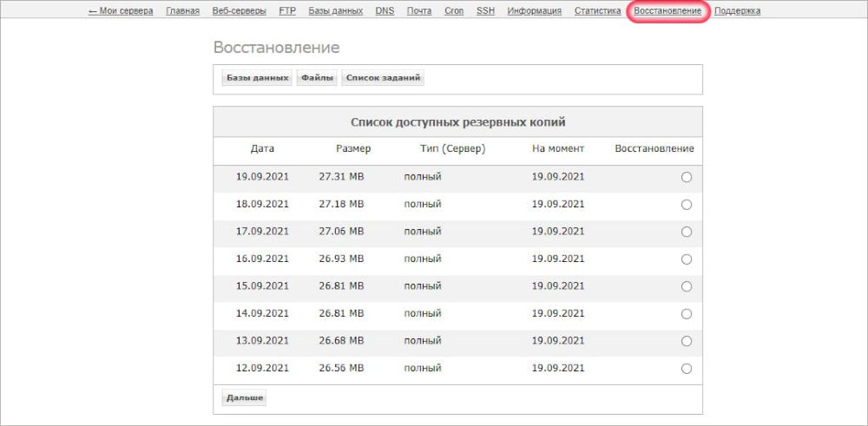Choose the 17.09.2021 backup for restore

(x=687, y=232)
